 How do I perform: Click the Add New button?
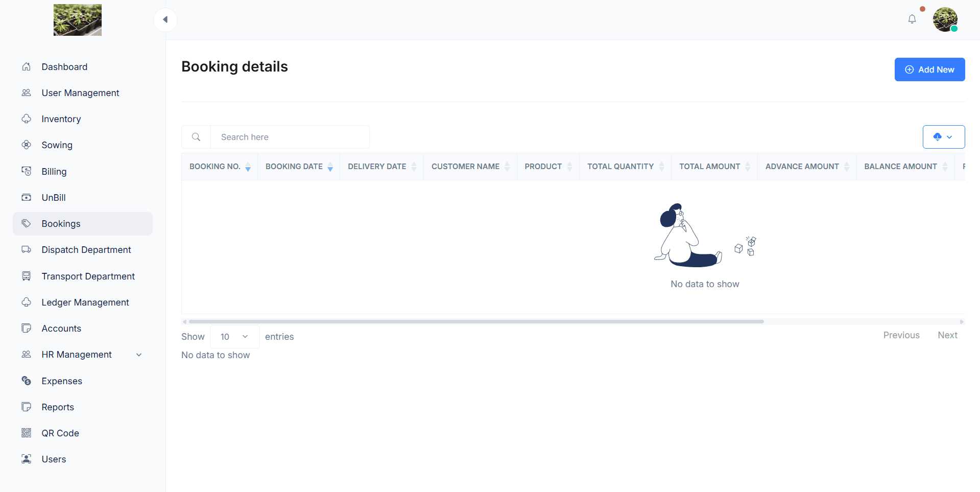(x=929, y=69)
